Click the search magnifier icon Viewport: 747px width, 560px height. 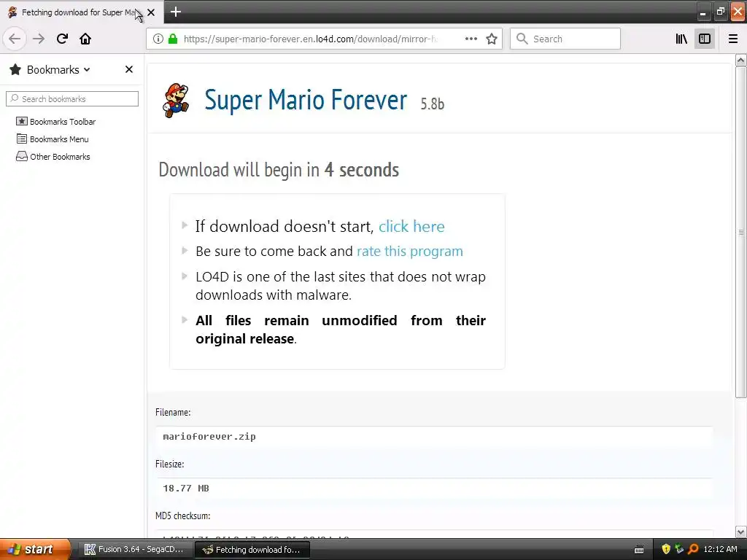pyautogui.click(x=522, y=39)
